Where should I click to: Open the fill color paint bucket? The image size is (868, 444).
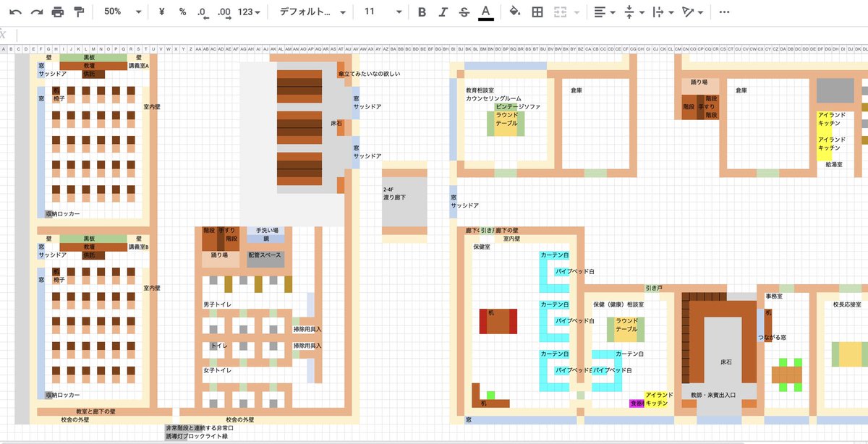[514, 12]
